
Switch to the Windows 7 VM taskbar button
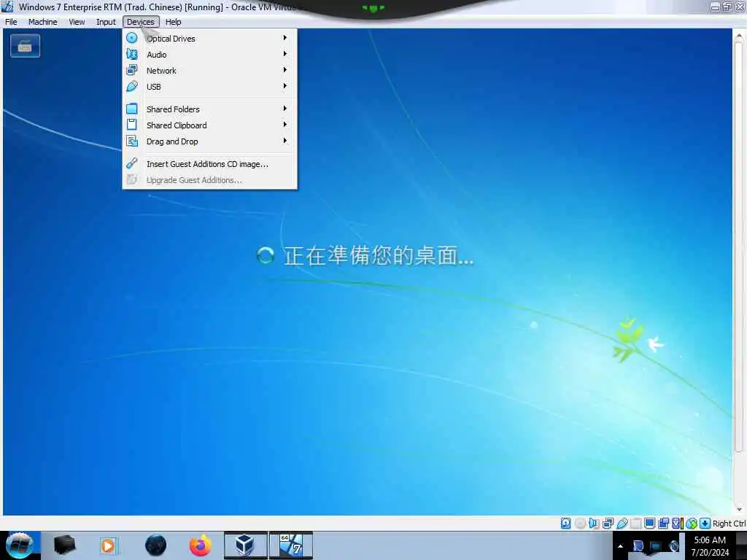(291, 545)
